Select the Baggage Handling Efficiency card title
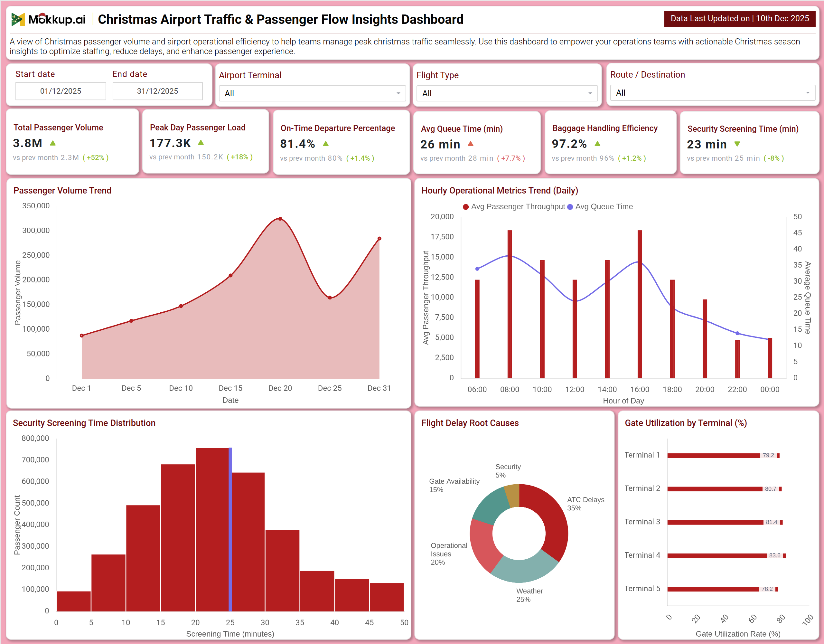 click(x=605, y=128)
